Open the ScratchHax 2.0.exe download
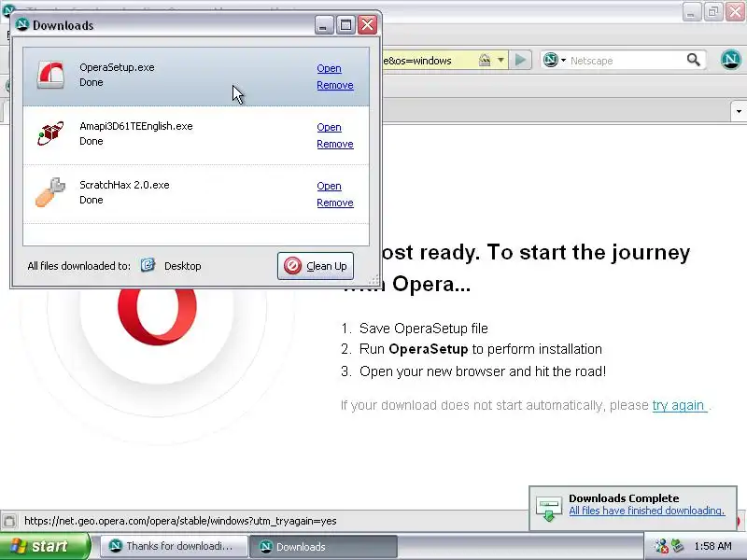The width and height of the screenshot is (747, 560). [329, 186]
